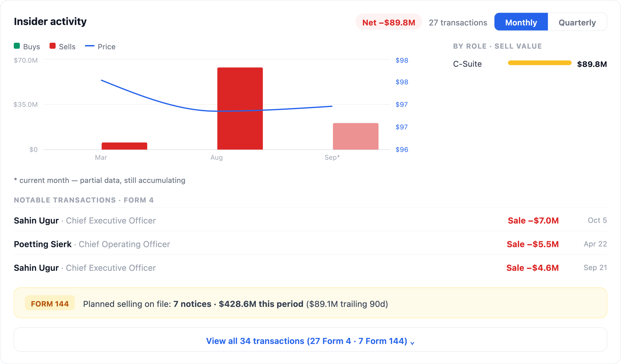This screenshot has width=621, height=364.
Task: Click the Mar sells bar
Action: coord(124,146)
